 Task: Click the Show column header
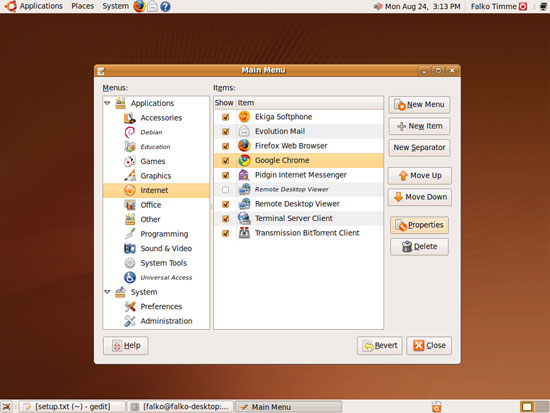point(224,103)
